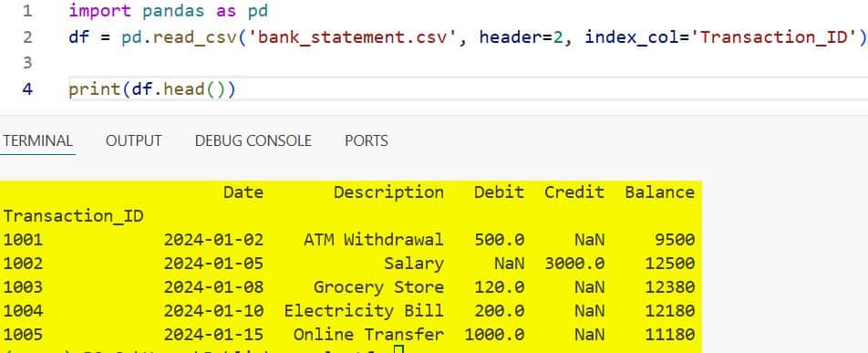Click transaction ID 1001

coord(23,239)
